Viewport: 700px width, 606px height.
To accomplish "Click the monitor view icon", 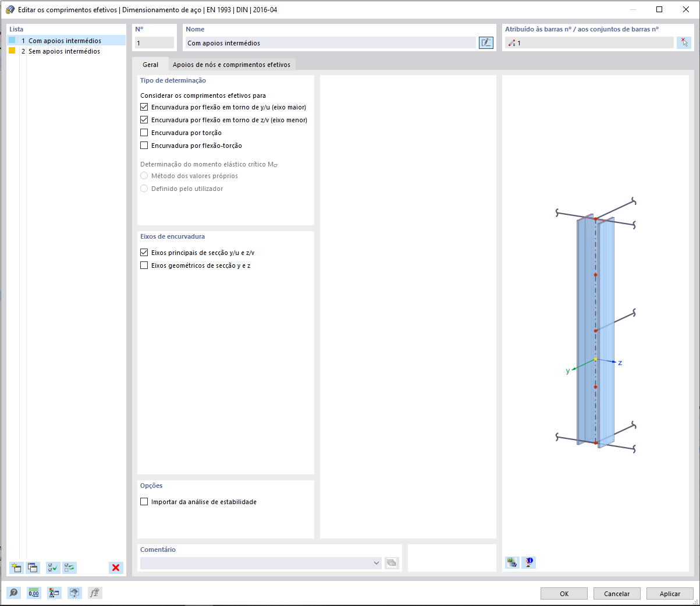I will coord(74,593).
